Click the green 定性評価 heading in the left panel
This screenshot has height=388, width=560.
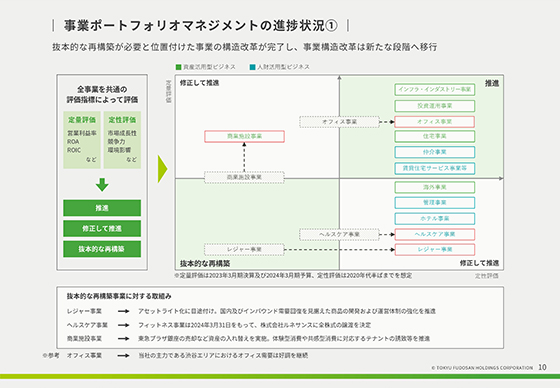122,120
